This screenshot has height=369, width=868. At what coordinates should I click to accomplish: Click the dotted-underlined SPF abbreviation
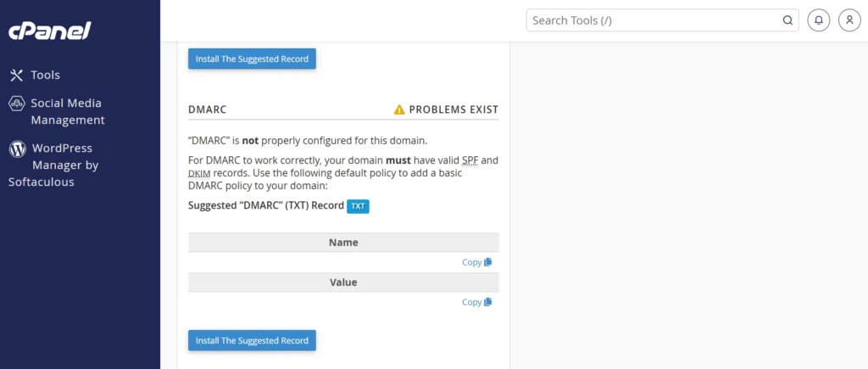coord(468,160)
